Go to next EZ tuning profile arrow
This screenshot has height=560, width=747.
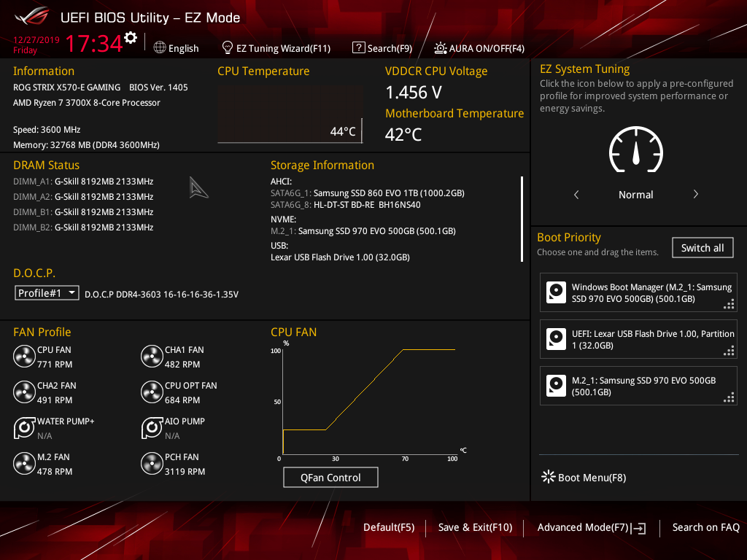695,194
